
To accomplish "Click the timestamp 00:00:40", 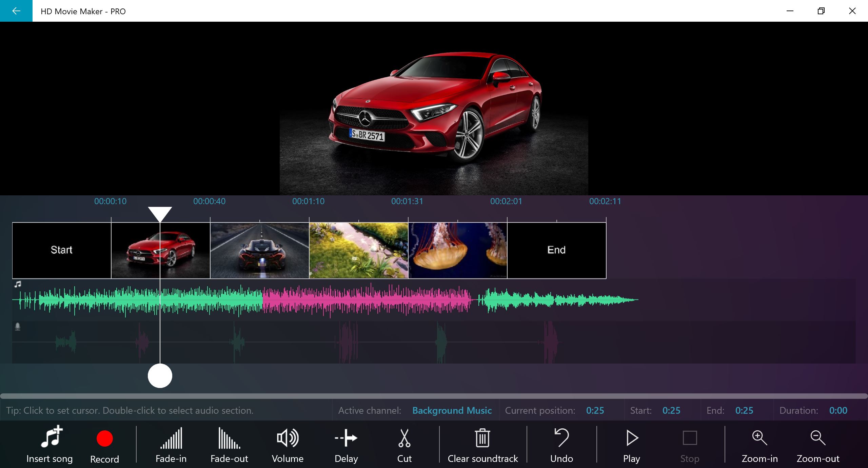I will 209,201.
